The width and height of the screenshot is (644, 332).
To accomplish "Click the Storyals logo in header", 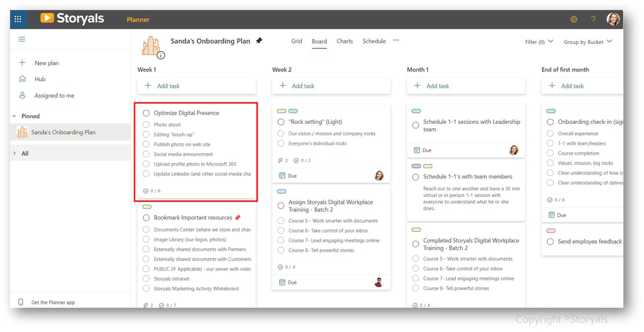I will [72, 18].
